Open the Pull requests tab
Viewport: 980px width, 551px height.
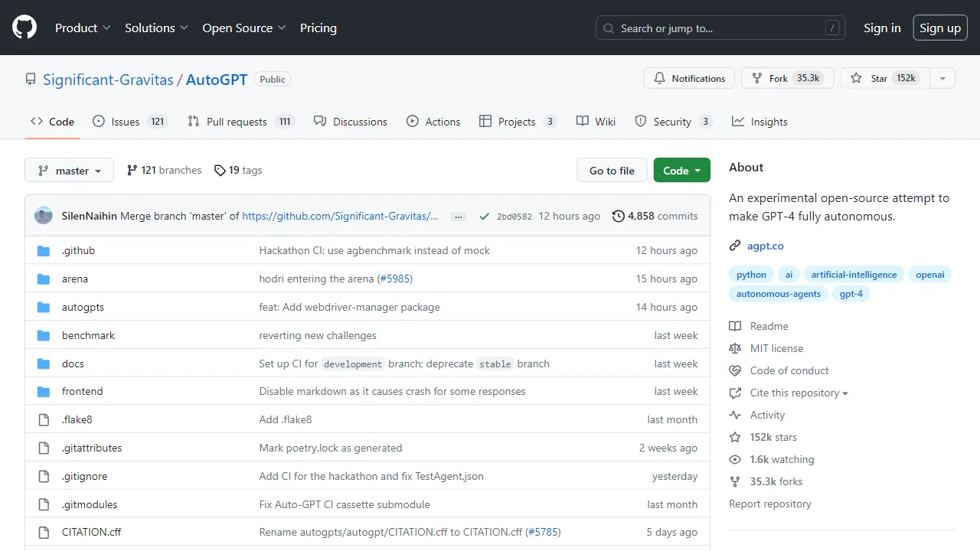coord(241,122)
